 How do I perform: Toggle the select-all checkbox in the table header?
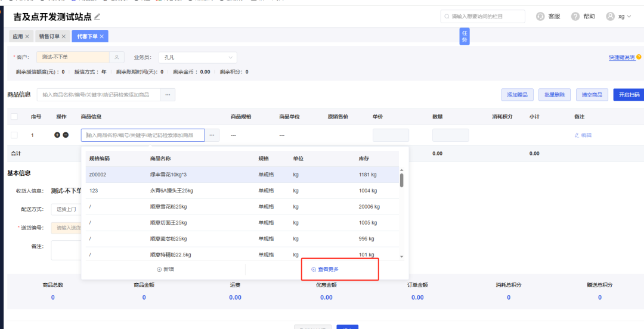[14, 117]
